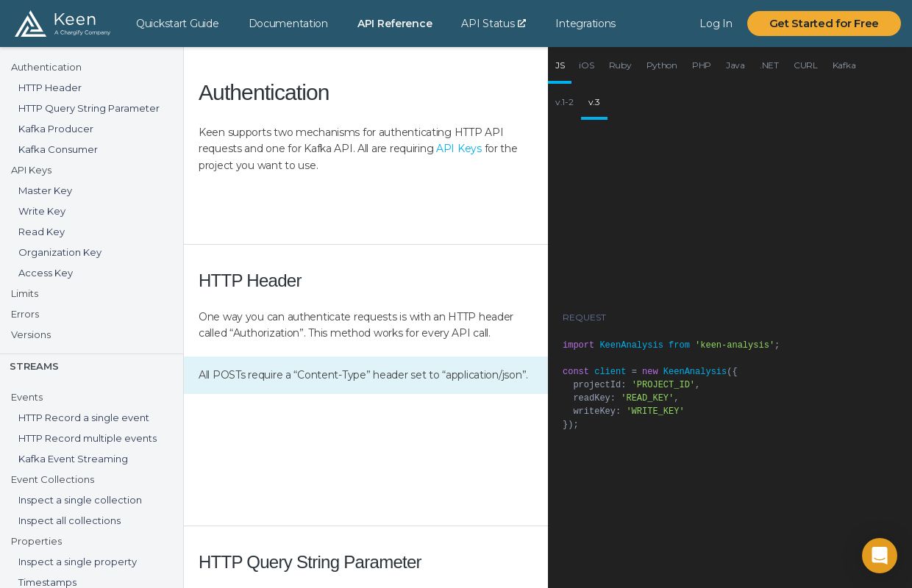The width and height of the screenshot is (912, 588).
Task: Click the REQUEST label above code
Action: click(585, 318)
